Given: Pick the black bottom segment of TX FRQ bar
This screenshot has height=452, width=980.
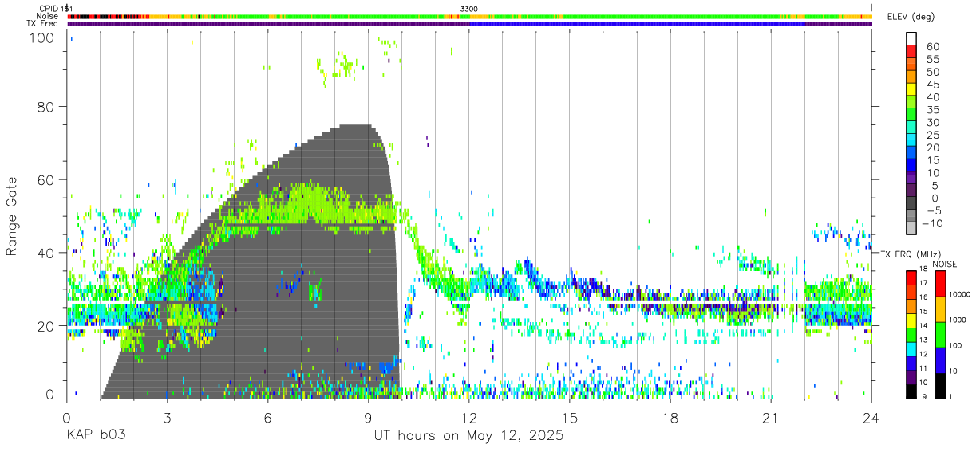Looking at the screenshot, I should coord(911,391).
